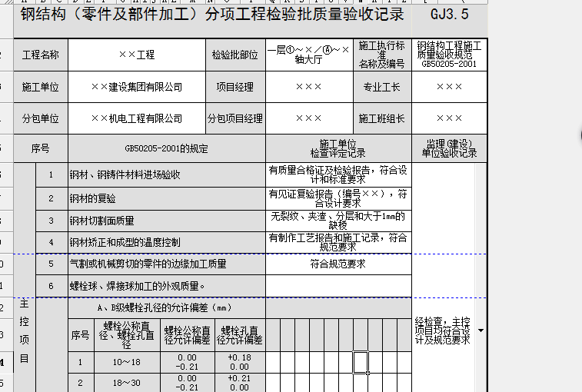The width and height of the screenshot is (582, 392).
Task: Click the GJ3.5 form number cell
Action: pos(450,15)
